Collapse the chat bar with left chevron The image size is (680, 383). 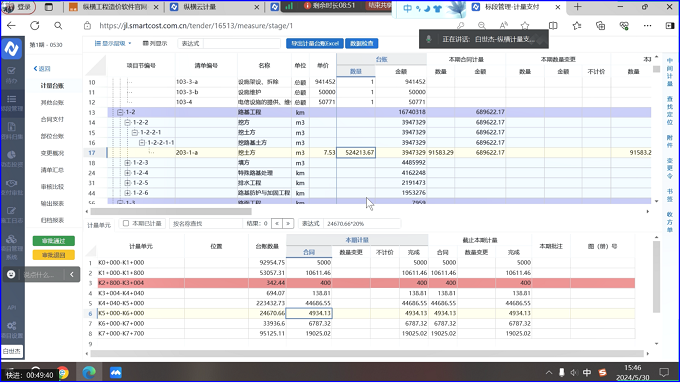point(72,274)
